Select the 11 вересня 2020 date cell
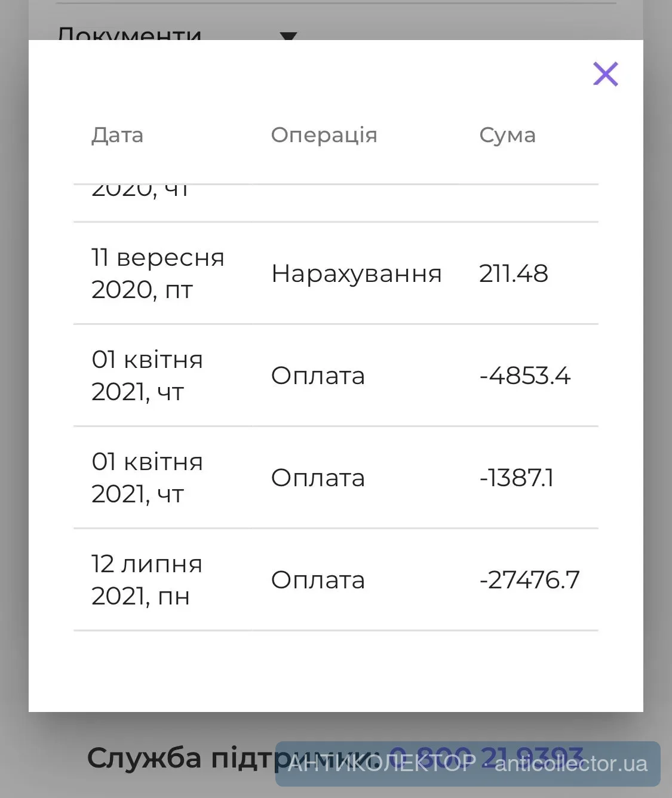 158,274
